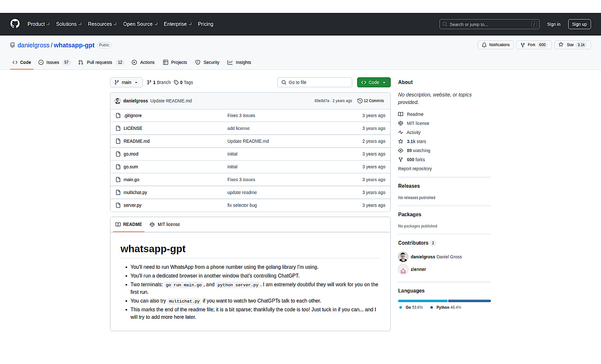Open the whatsapp-gpt repository link
601x364 pixels.
point(74,45)
